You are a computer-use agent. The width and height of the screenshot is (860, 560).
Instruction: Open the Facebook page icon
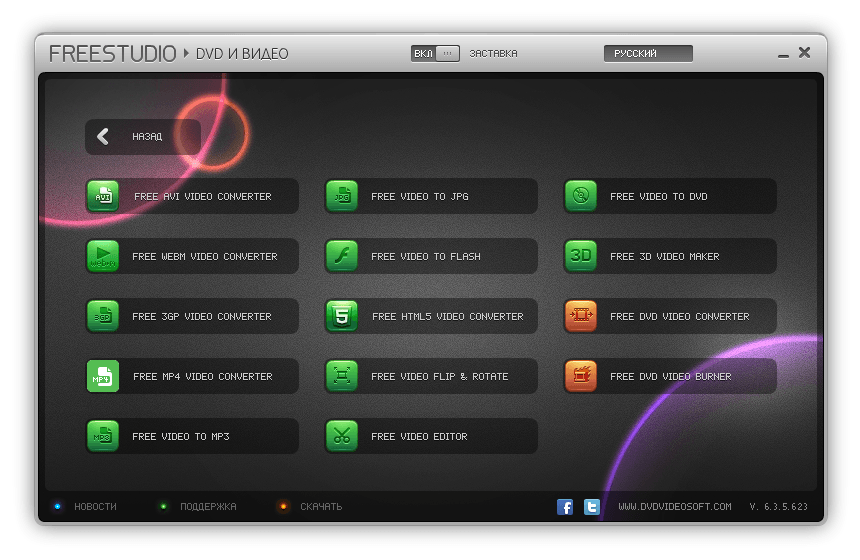[x=565, y=507]
